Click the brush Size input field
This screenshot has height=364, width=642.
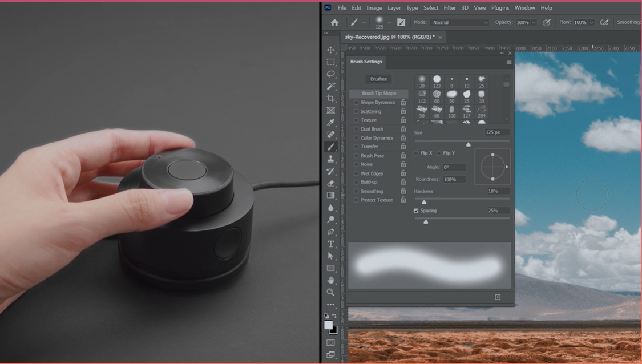[496, 132]
